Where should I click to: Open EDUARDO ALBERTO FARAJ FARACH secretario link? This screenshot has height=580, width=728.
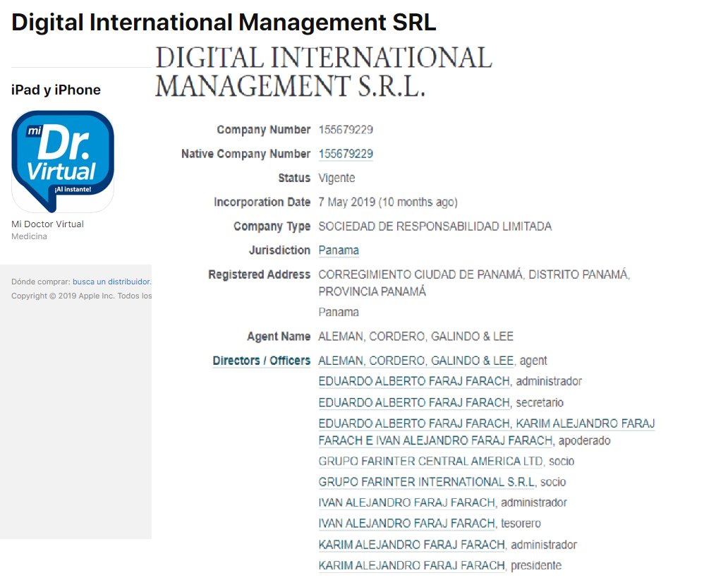pyautogui.click(x=414, y=403)
